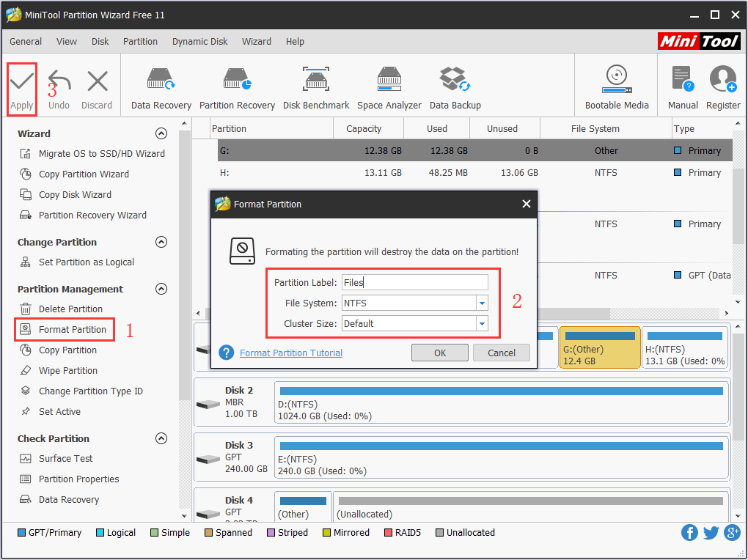Confirm format with OK button

click(x=440, y=353)
